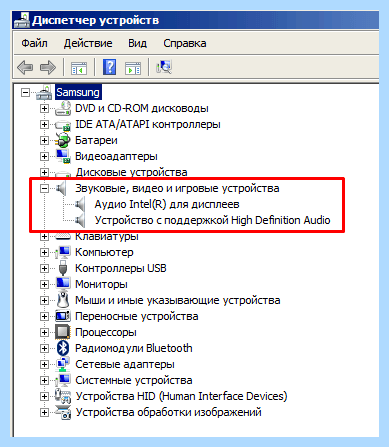Click the speaker icon of Звуковые, видео и игровые устройства
Viewport: 389px width, 447px height.
pos(61,188)
